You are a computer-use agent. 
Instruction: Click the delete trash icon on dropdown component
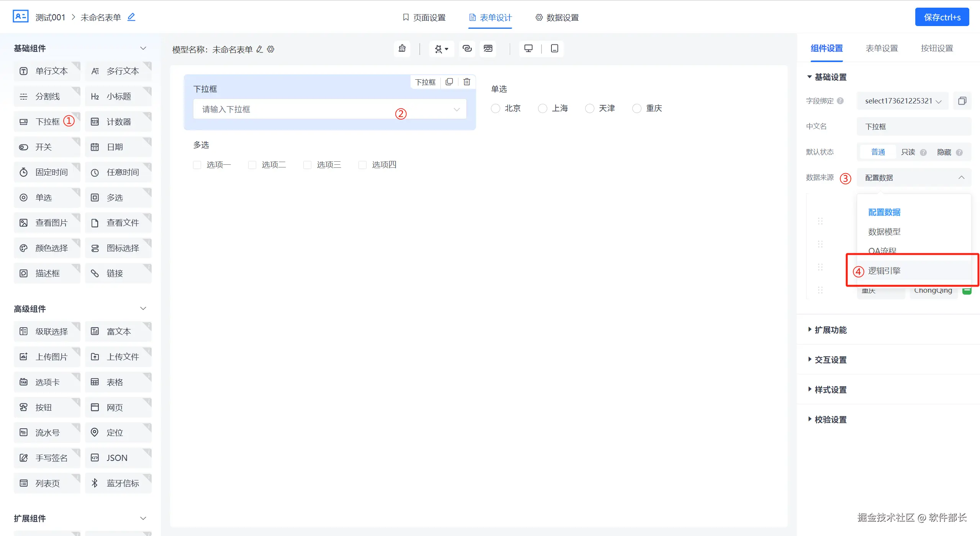(466, 82)
